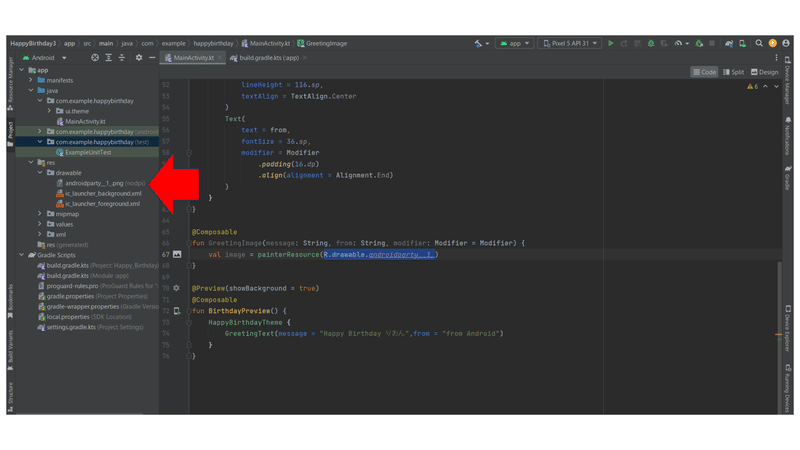Image resolution: width=800 pixels, height=450 pixels.
Task: Open Resource Manager side tool window
Action: pyautogui.click(x=10, y=84)
